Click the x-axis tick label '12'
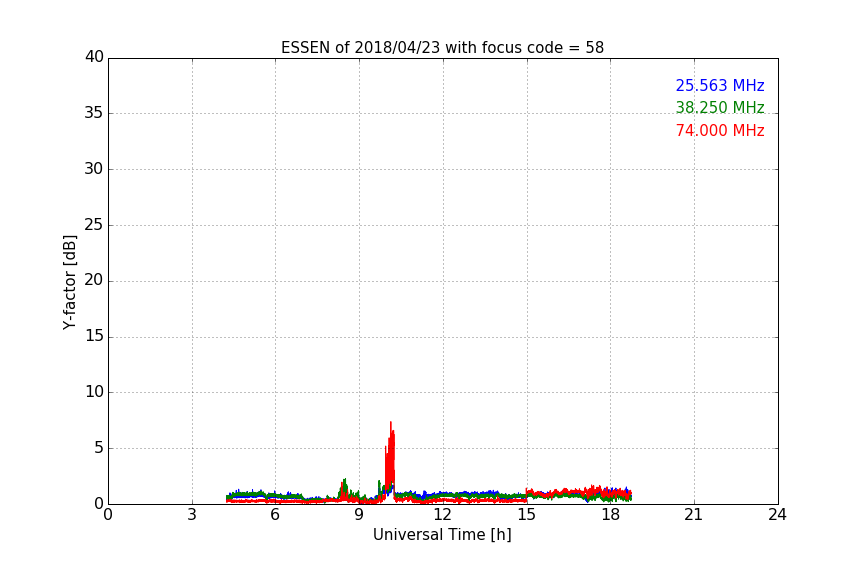The width and height of the screenshot is (864, 576). coord(443,515)
